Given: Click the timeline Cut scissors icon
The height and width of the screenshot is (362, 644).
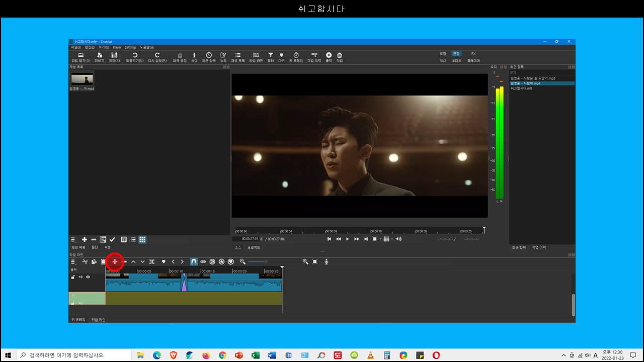Looking at the screenshot, I should [x=85, y=261].
